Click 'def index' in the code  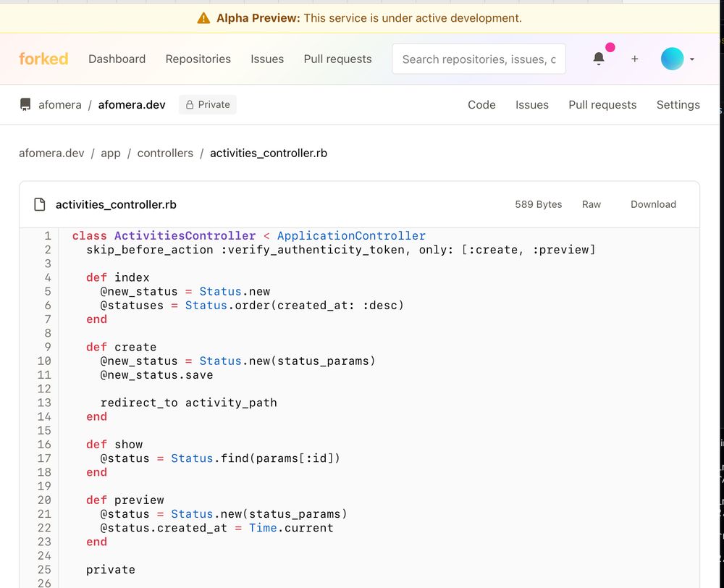point(118,277)
